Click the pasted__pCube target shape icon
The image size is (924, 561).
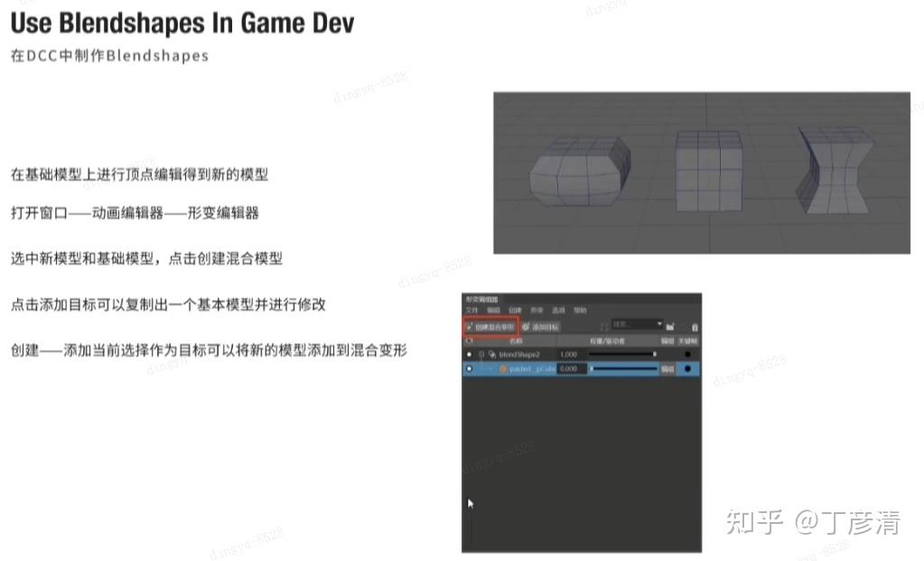tap(505, 368)
